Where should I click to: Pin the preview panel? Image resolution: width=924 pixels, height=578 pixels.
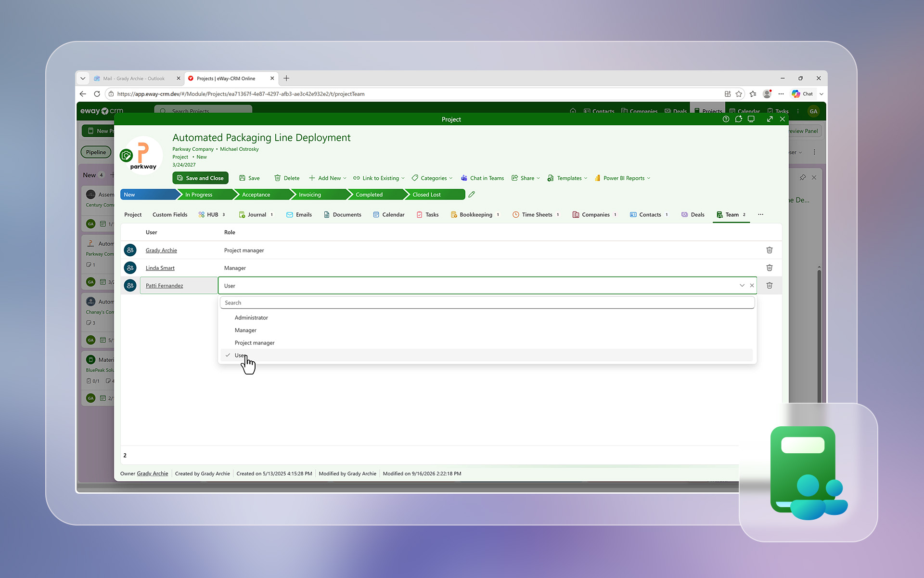pyautogui.click(x=802, y=178)
